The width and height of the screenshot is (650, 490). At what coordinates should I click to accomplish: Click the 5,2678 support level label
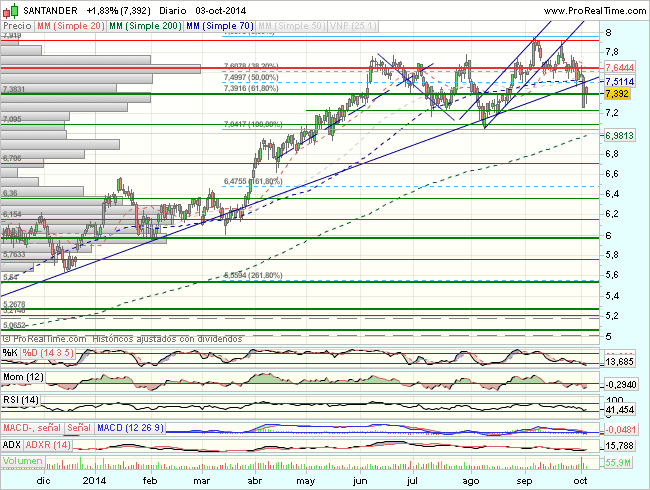tap(14, 304)
